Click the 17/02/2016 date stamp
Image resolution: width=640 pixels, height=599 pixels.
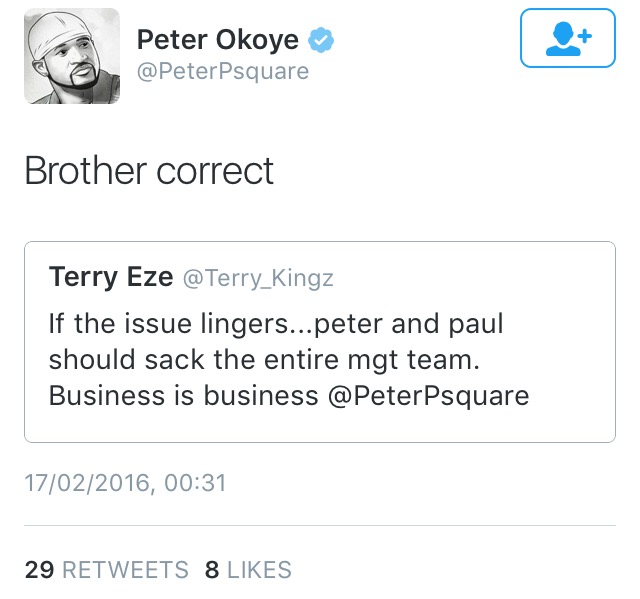(x=87, y=484)
